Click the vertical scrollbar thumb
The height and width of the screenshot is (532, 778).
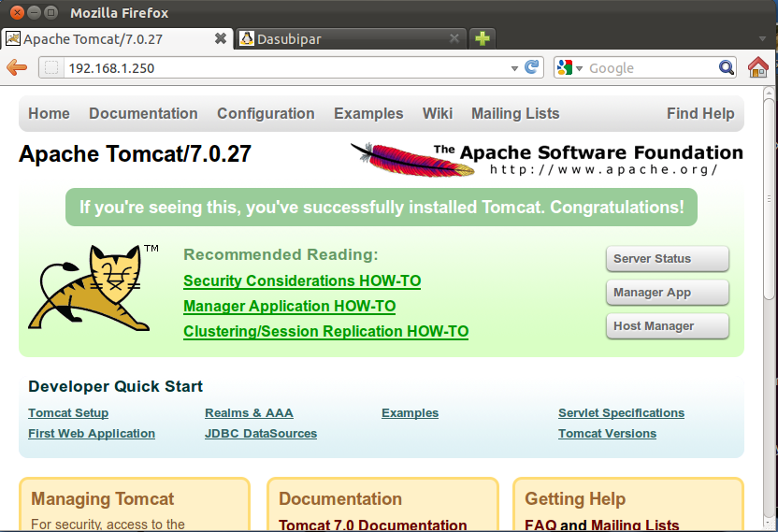(x=769, y=198)
